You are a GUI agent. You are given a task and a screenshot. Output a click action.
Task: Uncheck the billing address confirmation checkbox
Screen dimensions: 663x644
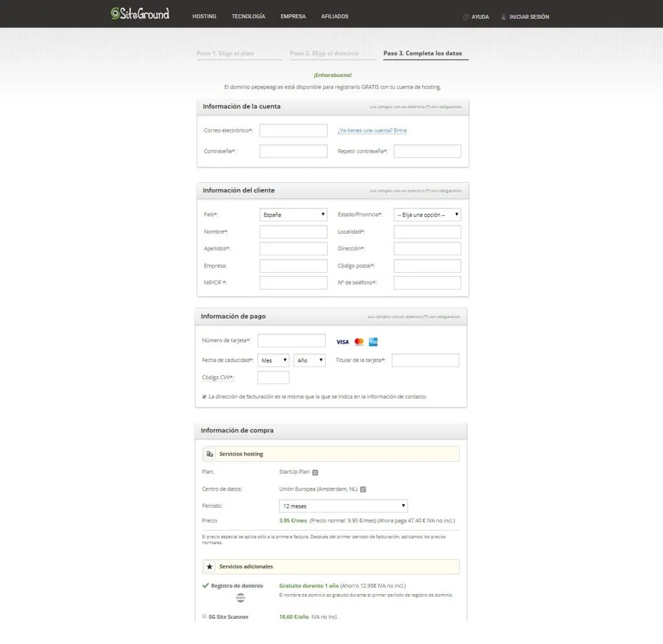[x=203, y=397]
